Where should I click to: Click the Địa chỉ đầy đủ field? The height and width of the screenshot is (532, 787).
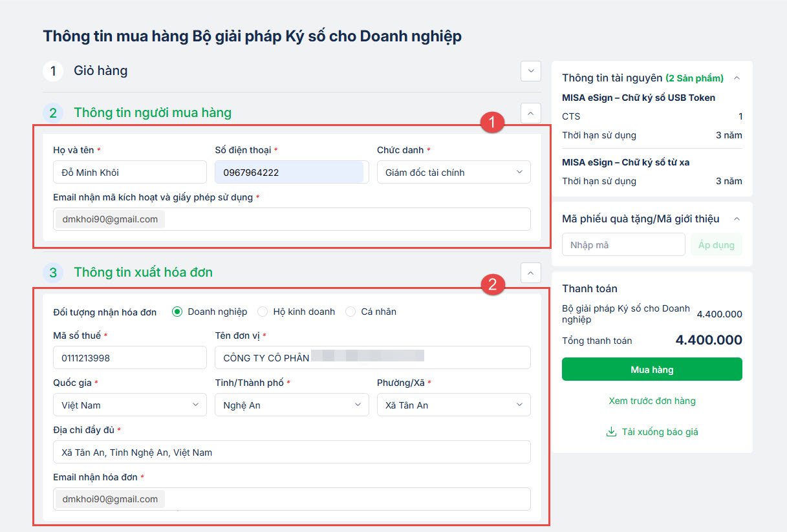pyautogui.click(x=292, y=452)
